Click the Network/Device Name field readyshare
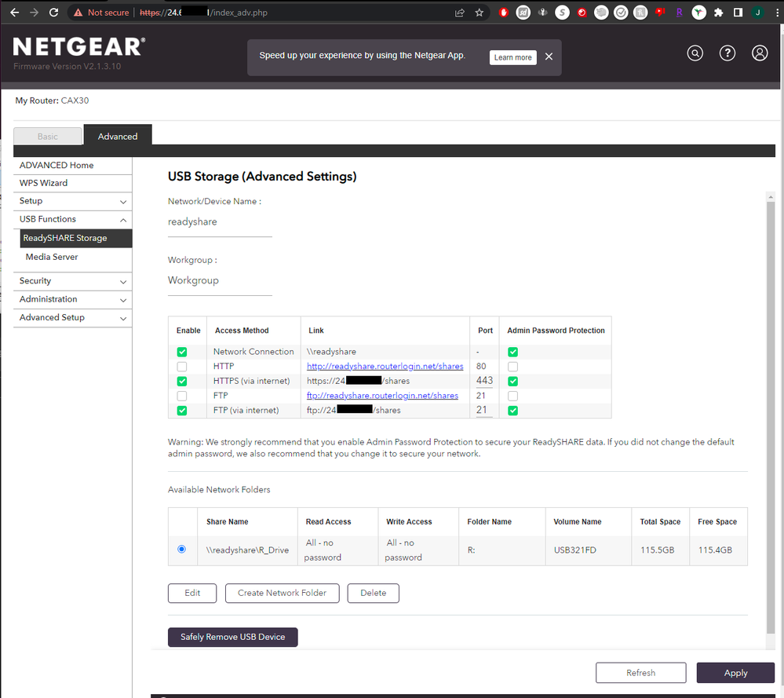Viewport: 784px width, 698px height. pyautogui.click(x=220, y=222)
